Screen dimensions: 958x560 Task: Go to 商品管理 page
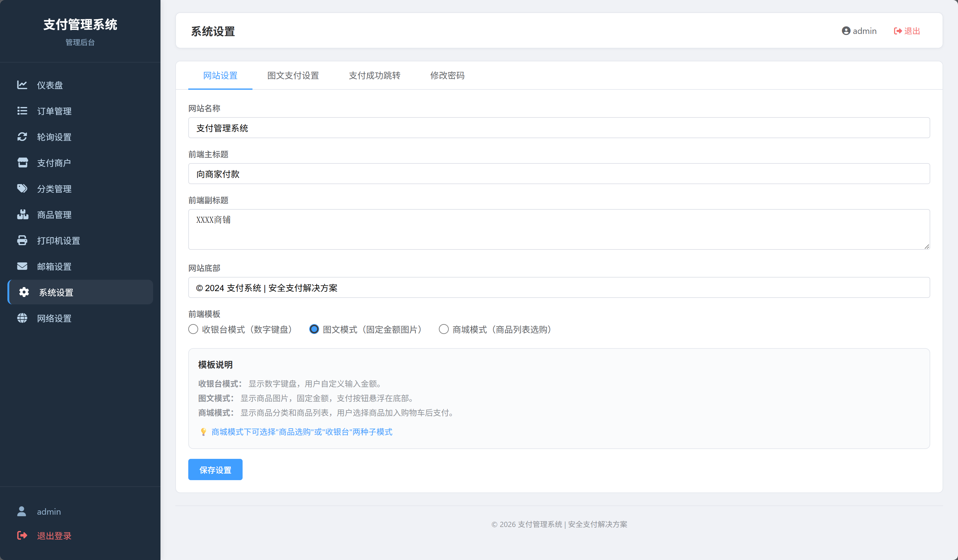pyautogui.click(x=80, y=214)
